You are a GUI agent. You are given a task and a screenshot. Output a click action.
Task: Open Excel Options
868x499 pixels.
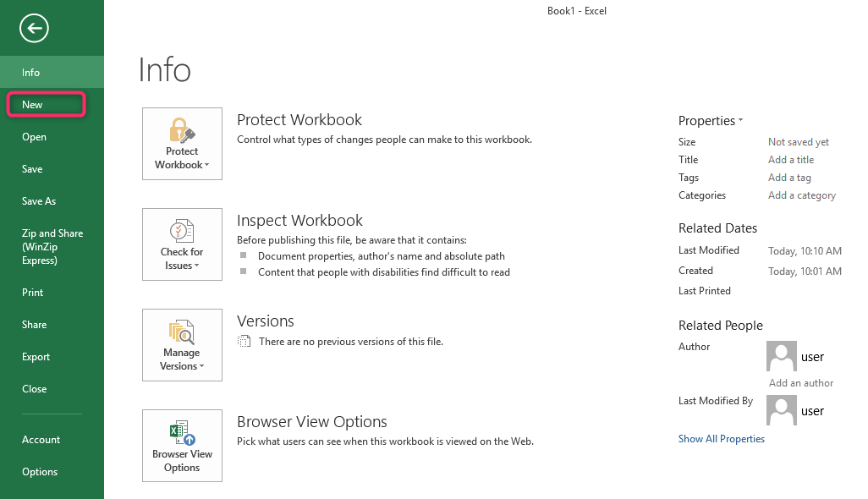tap(40, 472)
